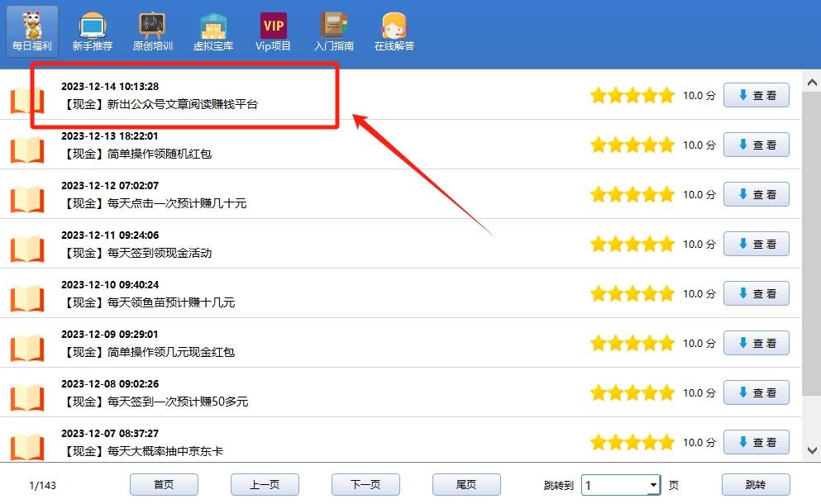Click book icon beside 简单操作领随机红包
The width and height of the screenshot is (821, 504).
tap(27, 150)
